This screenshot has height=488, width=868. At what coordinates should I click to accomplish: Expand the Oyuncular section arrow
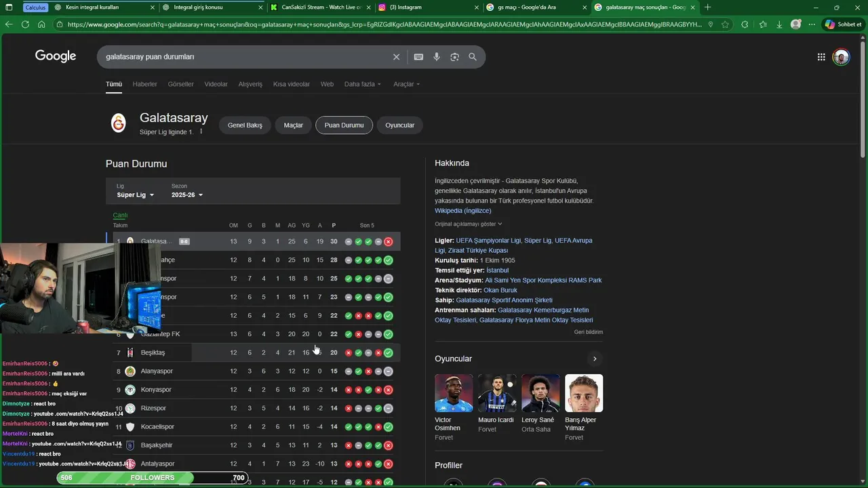tap(595, 359)
